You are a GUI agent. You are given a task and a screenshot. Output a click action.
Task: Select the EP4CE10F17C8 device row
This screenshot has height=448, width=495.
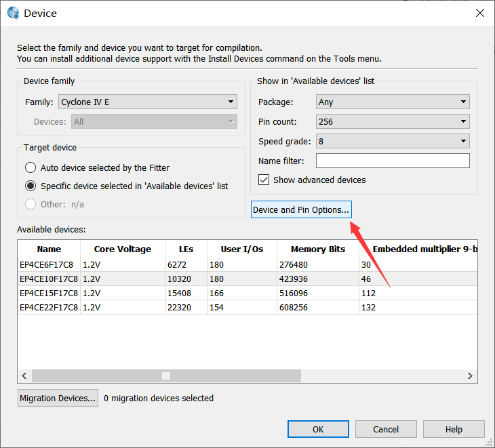pyautogui.click(x=48, y=279)
